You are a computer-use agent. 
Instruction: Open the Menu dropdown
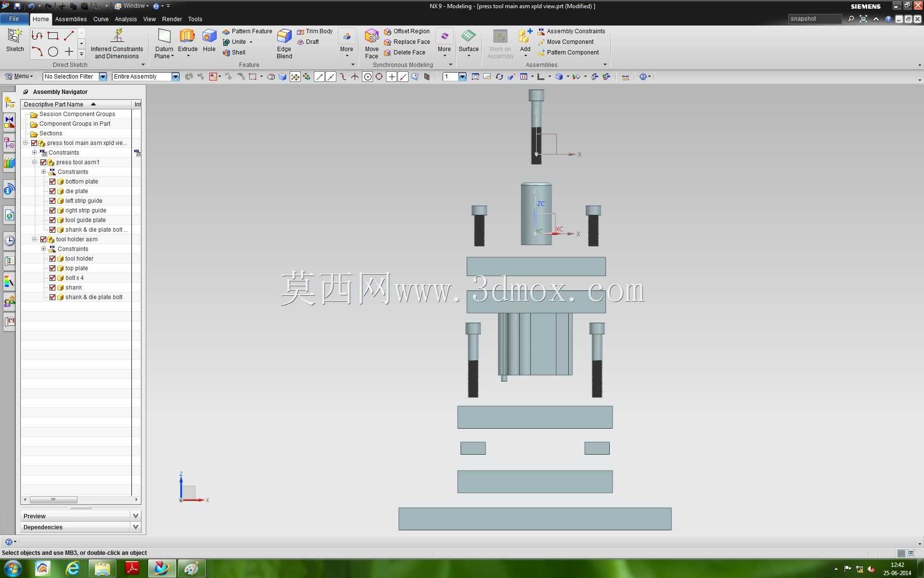point(19,76)
